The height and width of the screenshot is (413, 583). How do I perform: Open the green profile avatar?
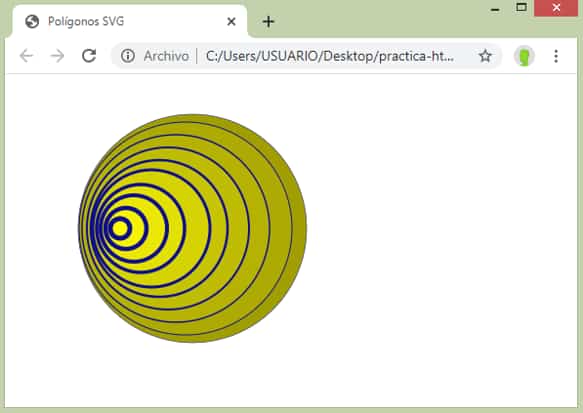coord(524,57)
